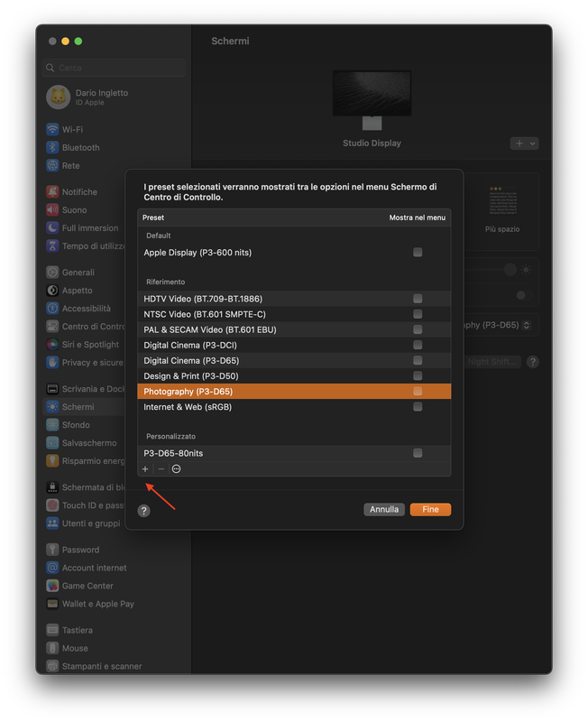
Task: Click the Wi-Fi icon in sidebar
Action: pyautogui.click(x=52, y=129)
